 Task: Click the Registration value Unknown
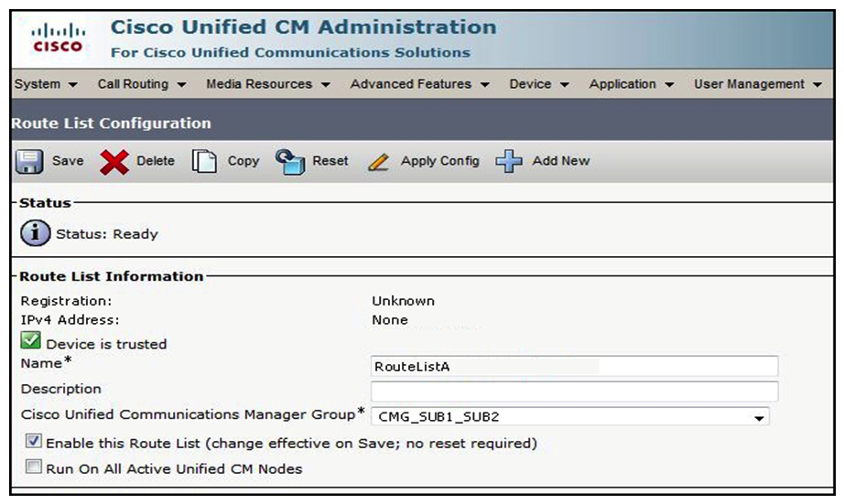[403, 301]
